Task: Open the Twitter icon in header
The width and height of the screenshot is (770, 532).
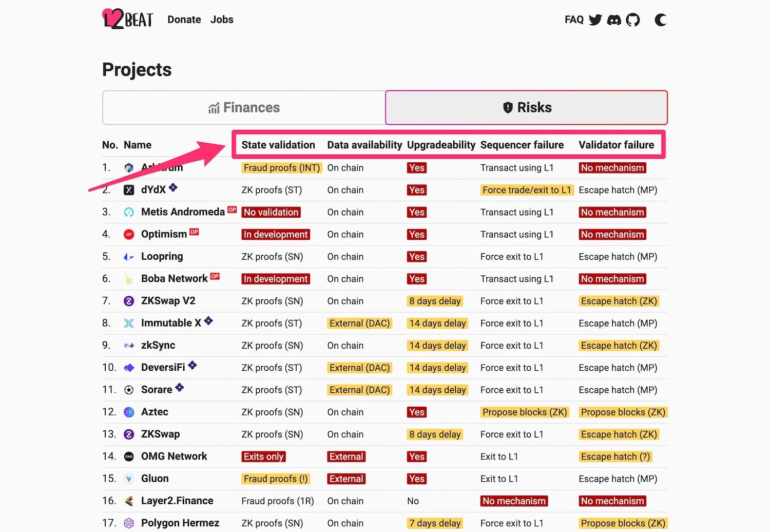Action: [x=595, y=20]
